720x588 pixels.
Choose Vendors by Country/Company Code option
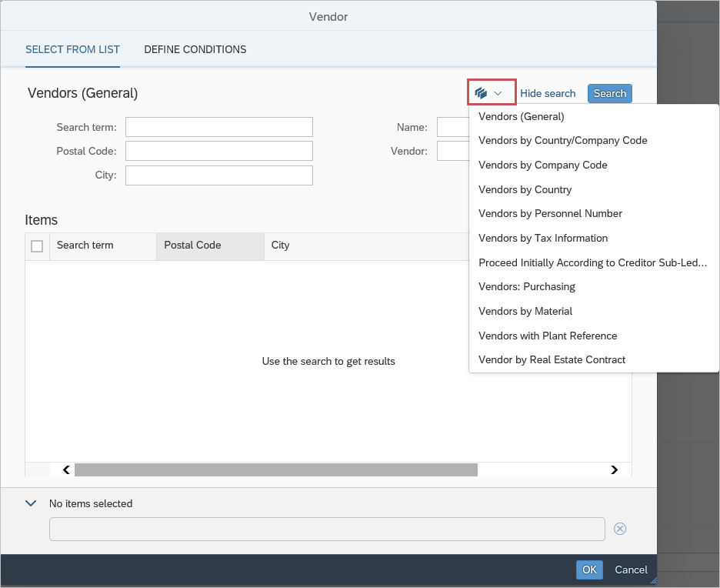[562, 141]
